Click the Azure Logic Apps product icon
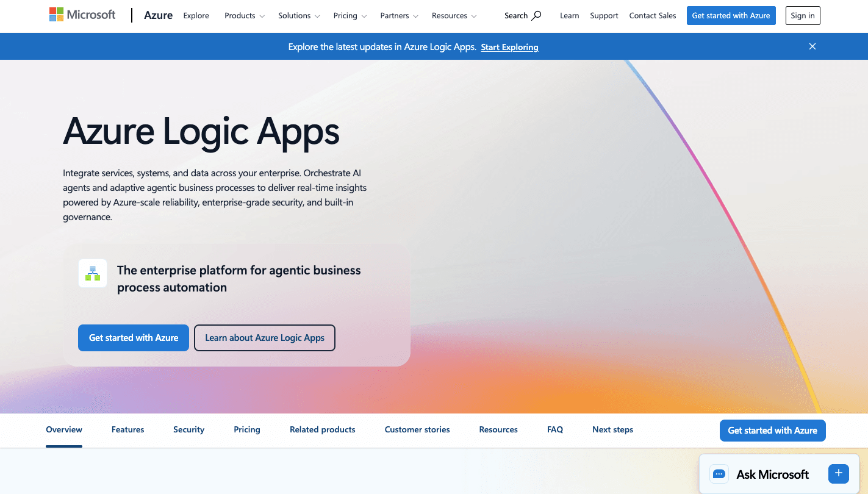868x494 pixels. tap(92, 273)
